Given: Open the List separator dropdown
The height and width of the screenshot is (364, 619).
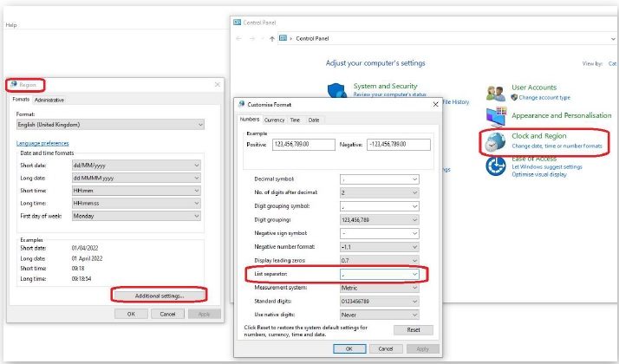Looking at the screenshot, I should point(415,275).
